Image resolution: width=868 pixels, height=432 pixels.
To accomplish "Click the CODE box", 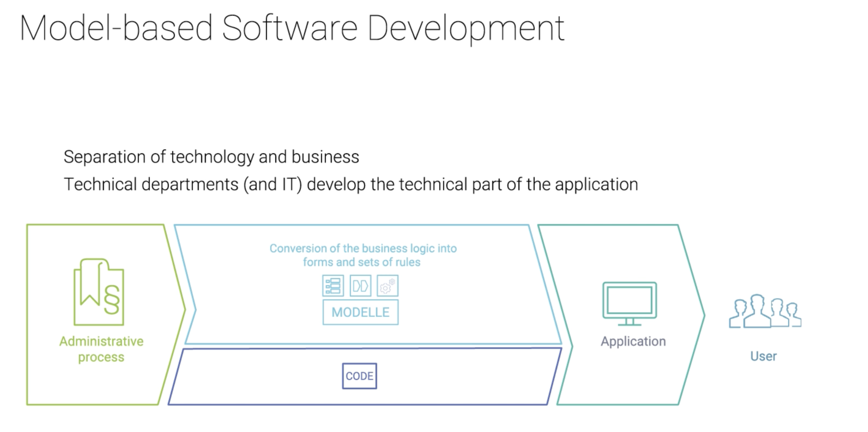I will coord(359,376).
